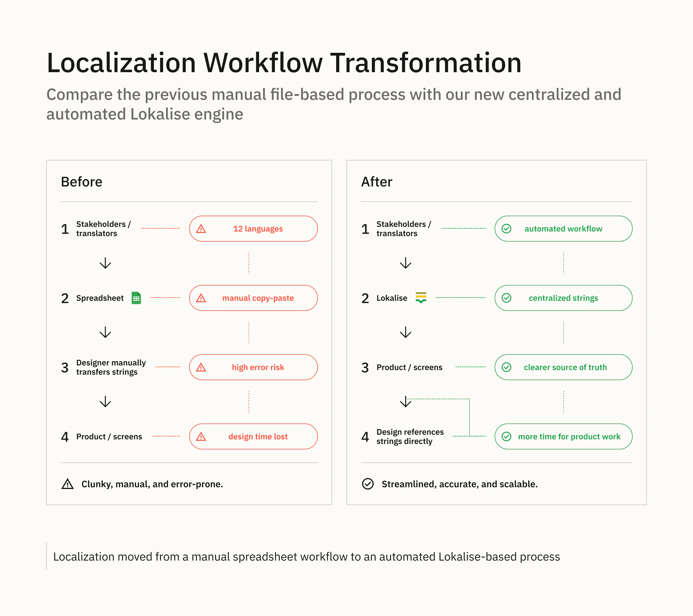Click the Clunky, manual, and error-prone summary
The width and height of the screenshot is (693, 616).
pyautogui.click(x=152, y=484)
